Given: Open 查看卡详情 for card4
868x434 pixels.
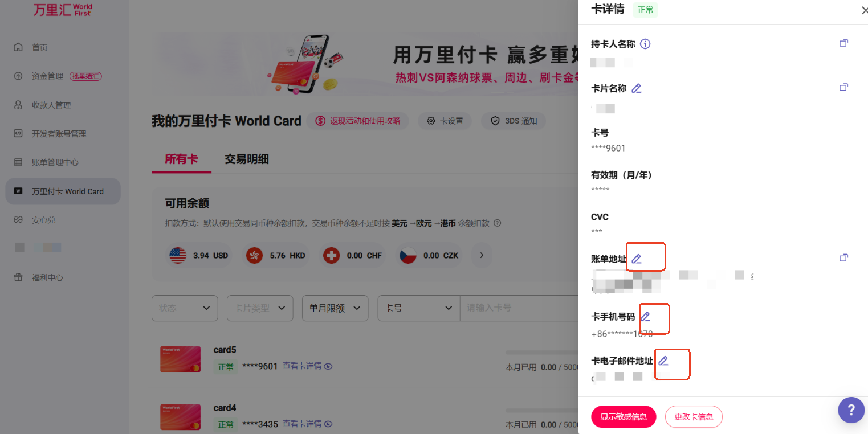Looking at the screenshot, I should point(307,424).
